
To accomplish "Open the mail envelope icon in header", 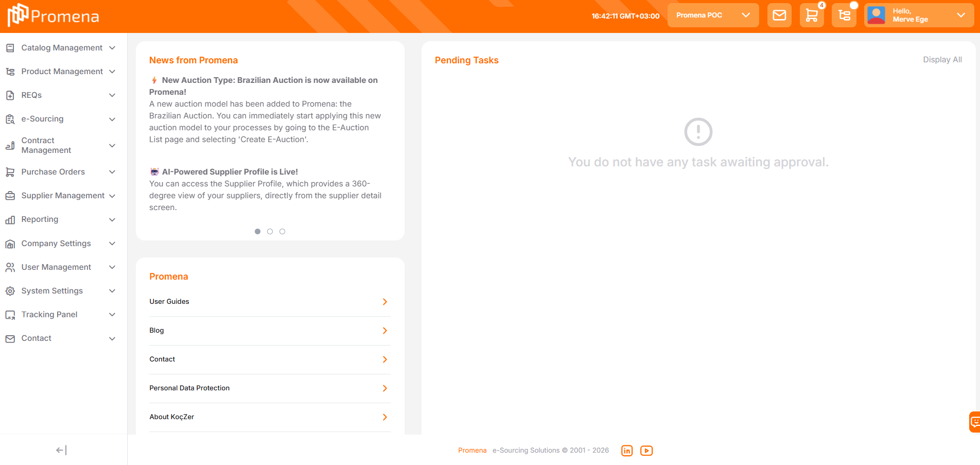I will 779,15.
